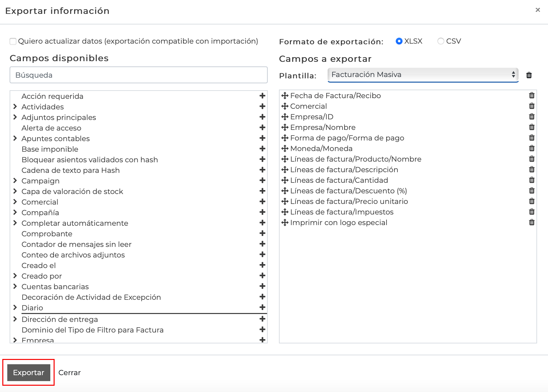This screenshot has height=392, width=548.
Task: Remove "Imprimir con logo especial" via trash icon
Action: click(532, 222)
